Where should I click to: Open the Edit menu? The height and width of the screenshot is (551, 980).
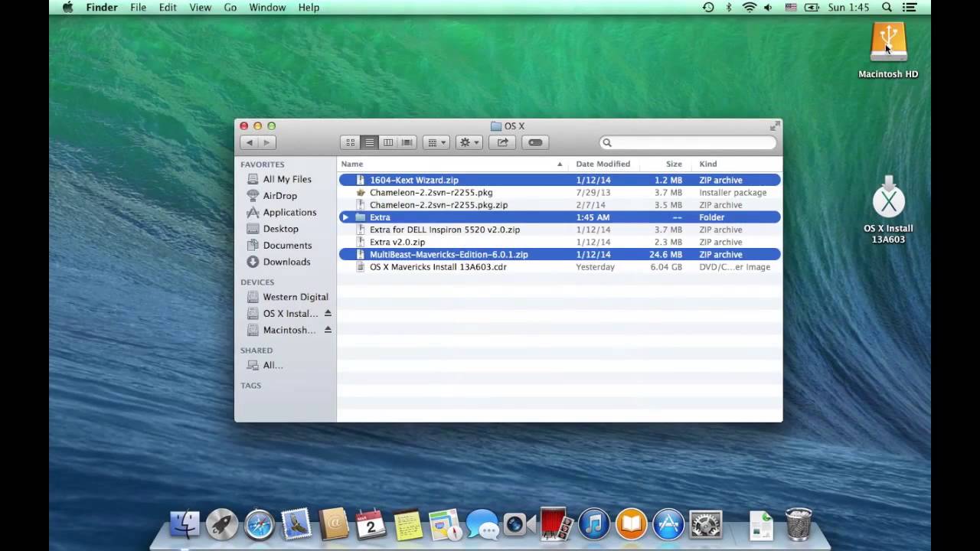click(x=168, y=8)
